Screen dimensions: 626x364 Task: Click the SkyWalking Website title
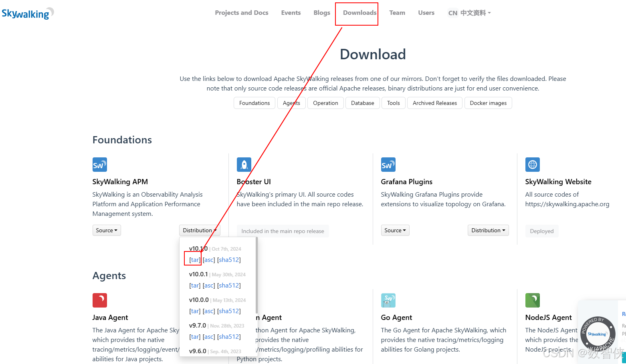click(558, 182)
